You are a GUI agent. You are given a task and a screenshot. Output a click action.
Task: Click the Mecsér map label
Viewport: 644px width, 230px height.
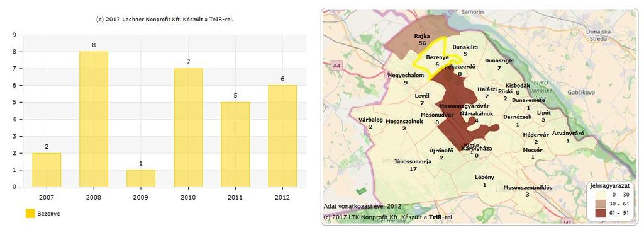click(533, 150)
